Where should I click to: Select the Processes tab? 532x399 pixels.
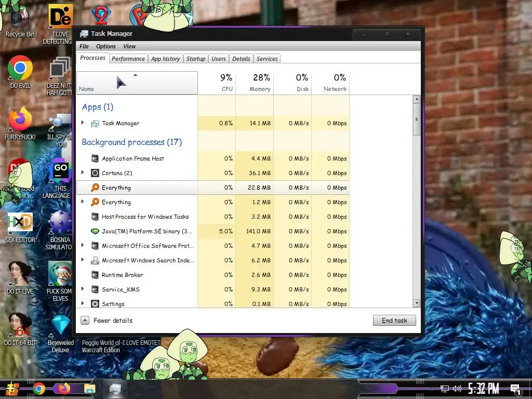[92, 58]
